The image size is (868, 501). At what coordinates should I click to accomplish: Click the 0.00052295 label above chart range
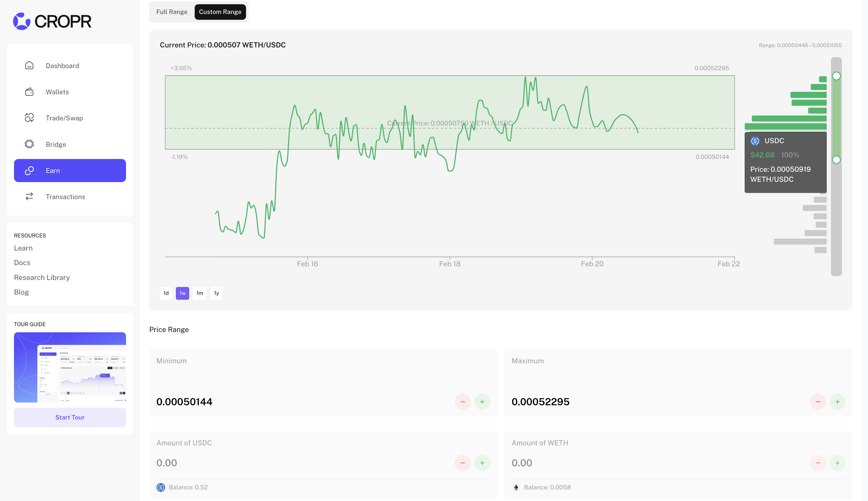coord(712,68)
